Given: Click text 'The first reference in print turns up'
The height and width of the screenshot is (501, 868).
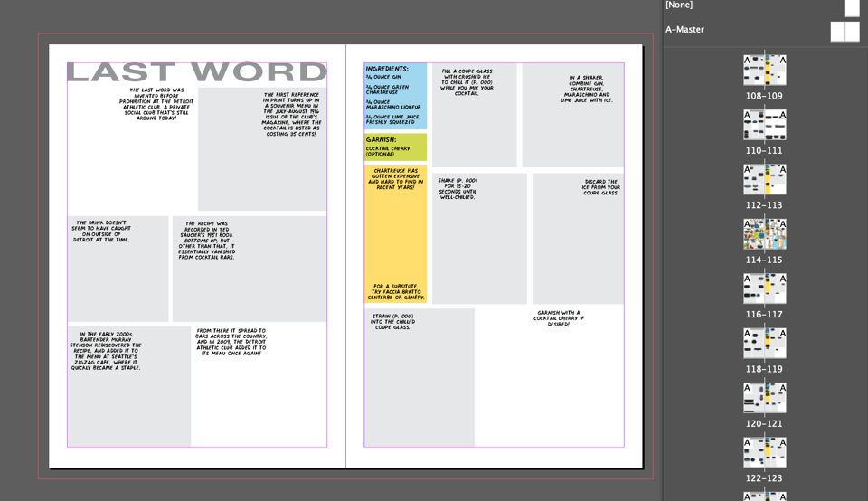Looking at the screenshot, I should tap(292, 115).
